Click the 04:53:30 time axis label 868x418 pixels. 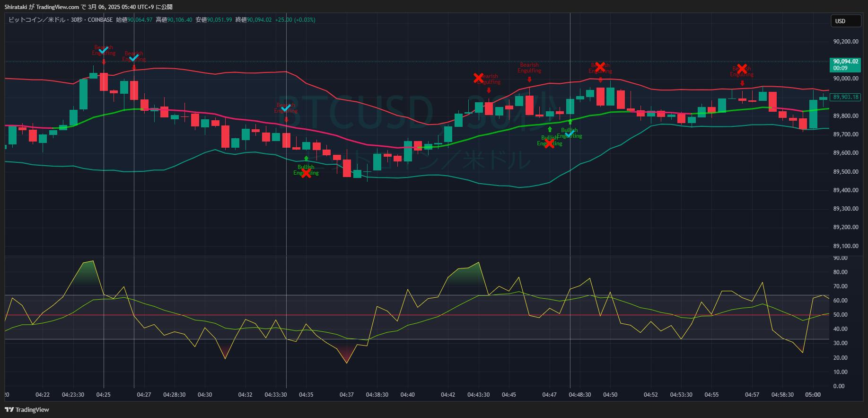pyautogui.click(x=681, y=395)
